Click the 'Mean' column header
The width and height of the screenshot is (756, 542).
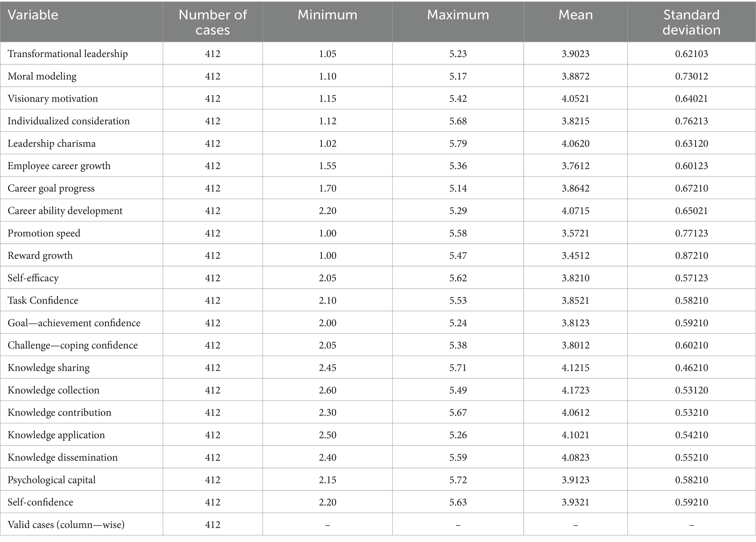coord(575,15)
